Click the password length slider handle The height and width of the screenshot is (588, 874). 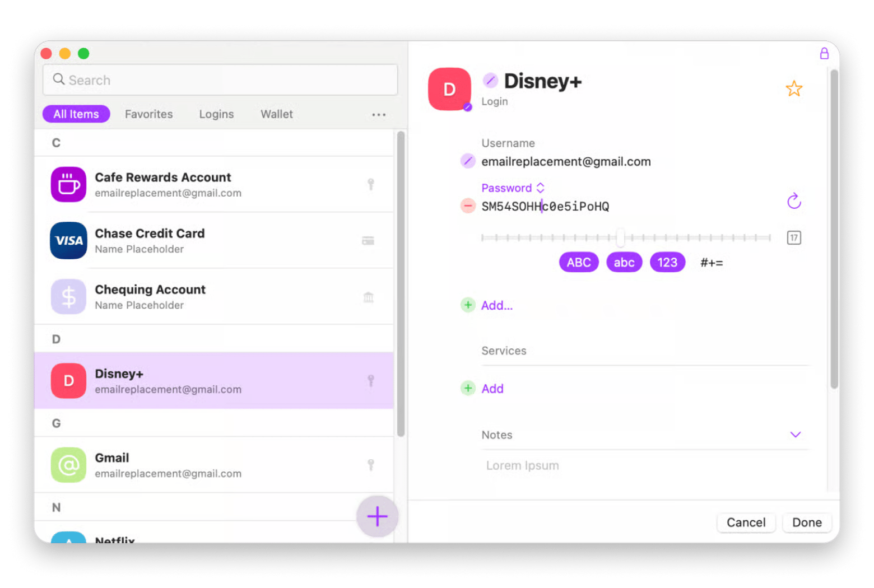(x=620, y=237)
